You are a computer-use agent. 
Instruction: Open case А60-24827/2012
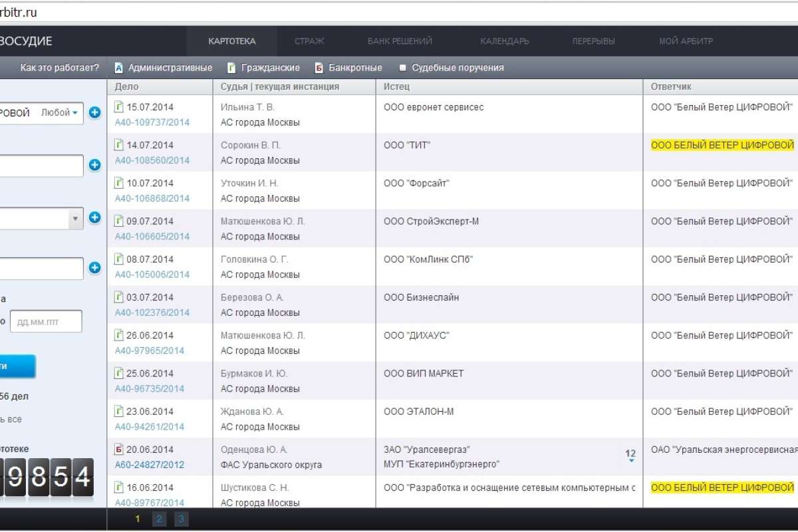point(150,464)
